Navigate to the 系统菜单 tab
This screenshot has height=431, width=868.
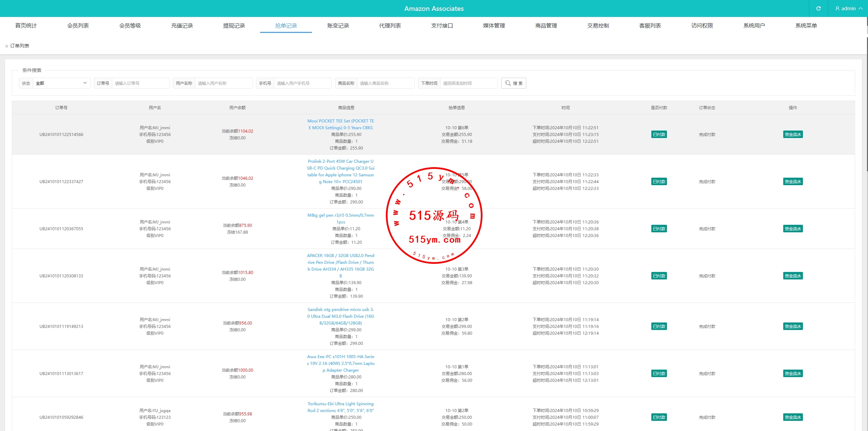pyautogui.click(x=806, y=26)
